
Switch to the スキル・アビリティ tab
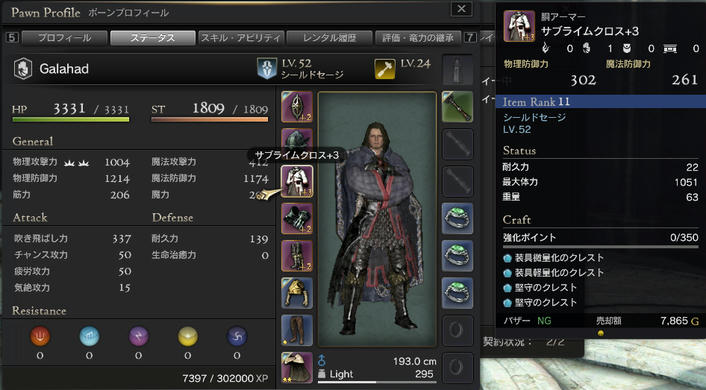point(241,38)
